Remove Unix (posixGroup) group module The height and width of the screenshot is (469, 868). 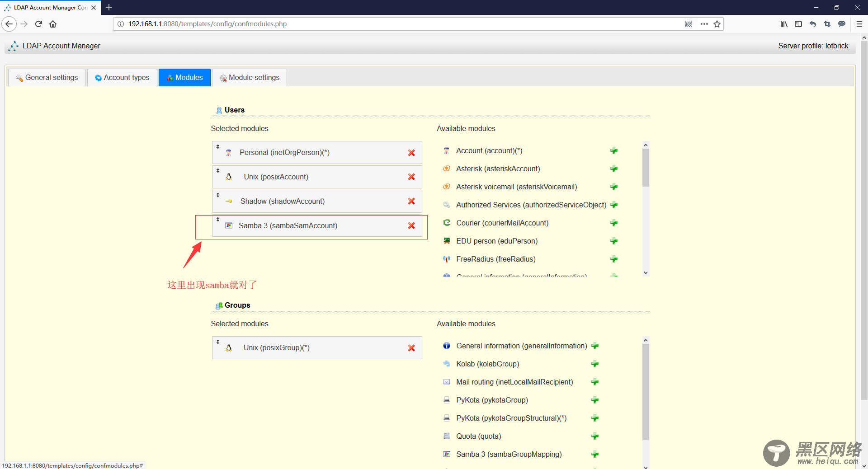point(411,348)
